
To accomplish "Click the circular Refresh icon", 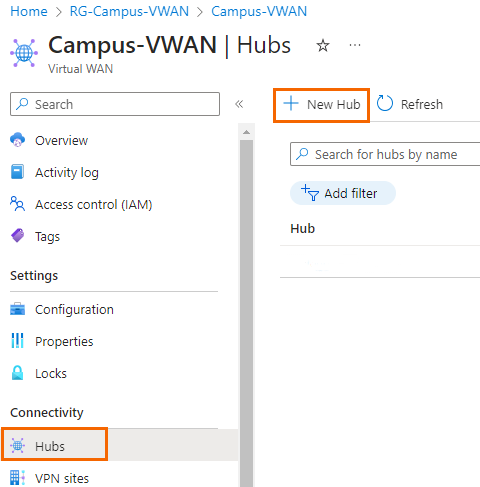I will tap(385, 103).
